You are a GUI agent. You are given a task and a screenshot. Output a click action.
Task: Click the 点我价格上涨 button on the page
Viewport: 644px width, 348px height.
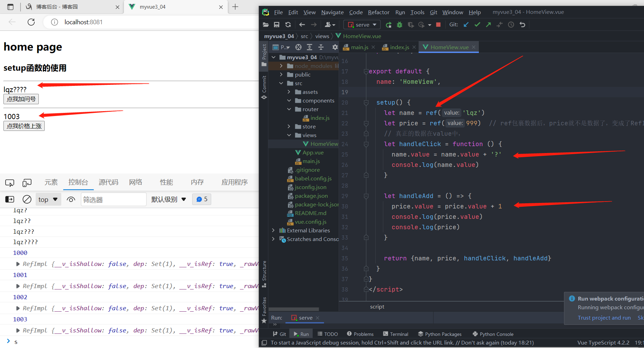(24, 126)
